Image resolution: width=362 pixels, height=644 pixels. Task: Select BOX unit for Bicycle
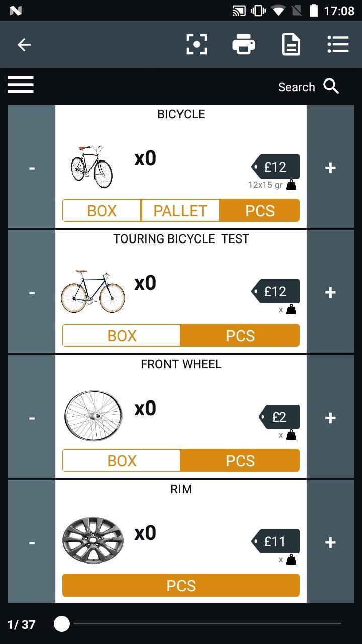(x=102, y=210)
